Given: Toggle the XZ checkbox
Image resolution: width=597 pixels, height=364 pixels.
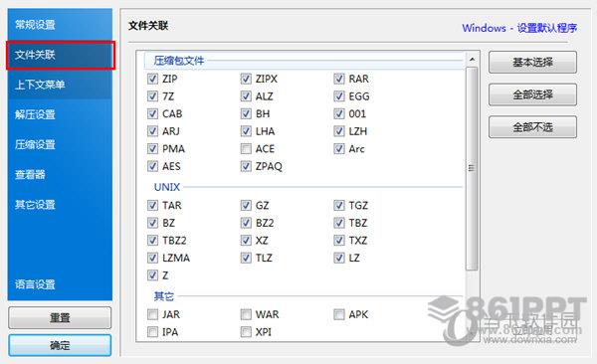Looking at the screenshot, I should click(x=246, y=241).
